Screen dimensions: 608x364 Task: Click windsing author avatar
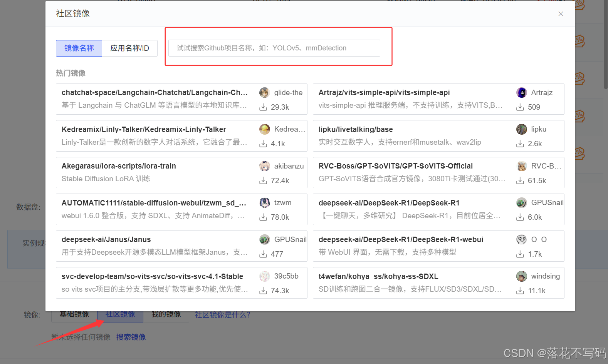[x=521, y=276]
